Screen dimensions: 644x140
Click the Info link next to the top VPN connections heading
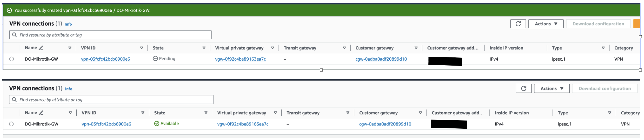tap(68, 24)
